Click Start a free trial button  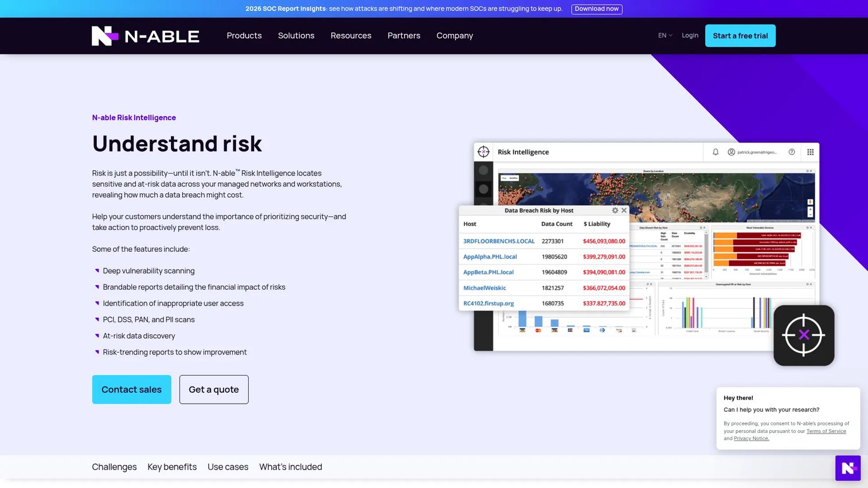pos(740,36)
